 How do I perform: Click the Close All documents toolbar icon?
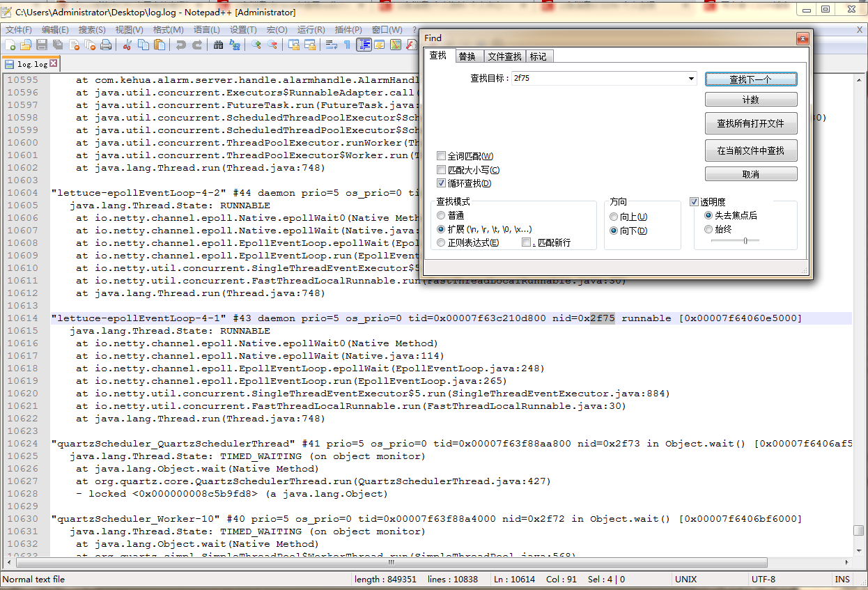(91, 45)
